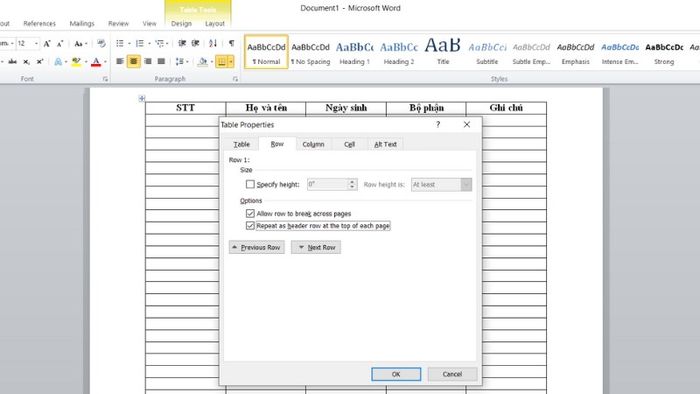Click Cancel in Table Properties
Viewport: 700px width, 394px height.
click(452, 374)
